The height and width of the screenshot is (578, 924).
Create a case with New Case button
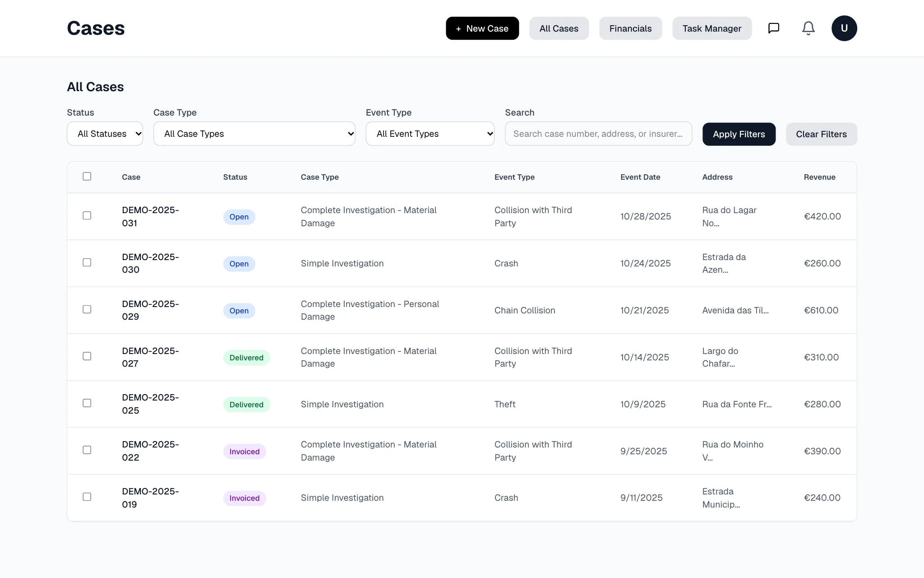482,28
